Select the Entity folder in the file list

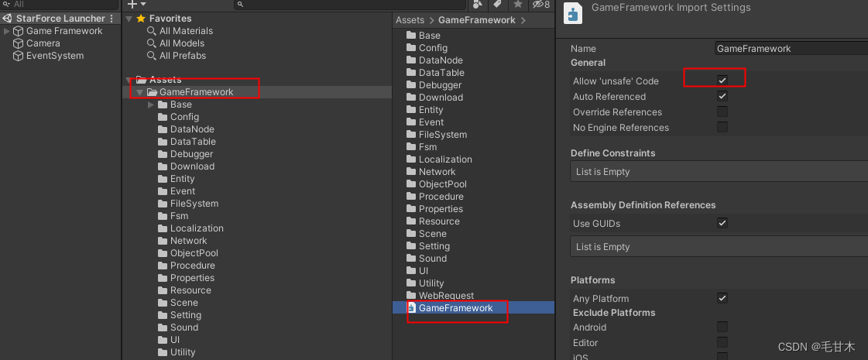431,110
